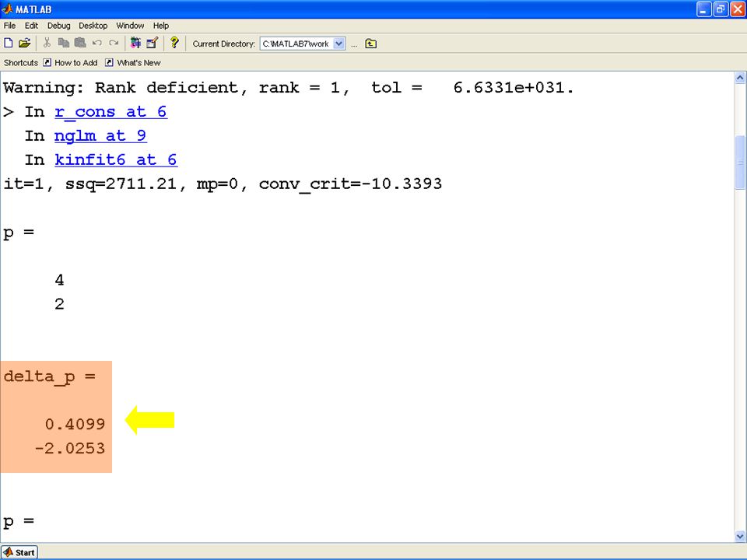The height and width of the screenshot is (560, 747).
Task: Launch Simulink from toolbar icon
Action: (x=135, y=44)
